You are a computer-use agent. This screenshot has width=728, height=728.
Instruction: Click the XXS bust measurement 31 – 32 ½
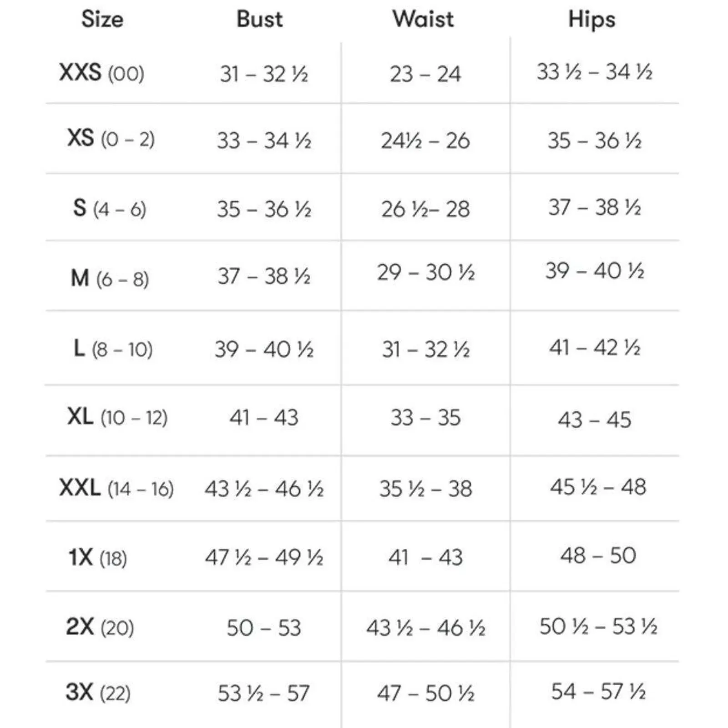[264, 74]
